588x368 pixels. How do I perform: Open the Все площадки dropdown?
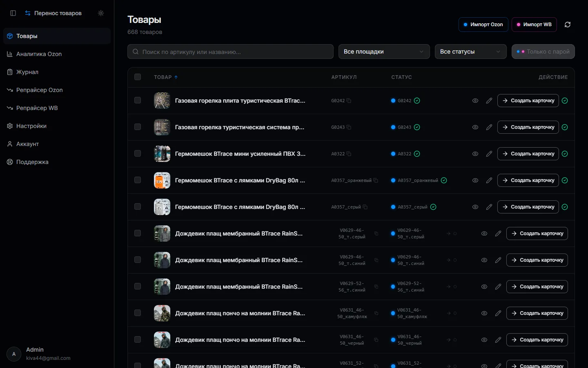point(384,52)
